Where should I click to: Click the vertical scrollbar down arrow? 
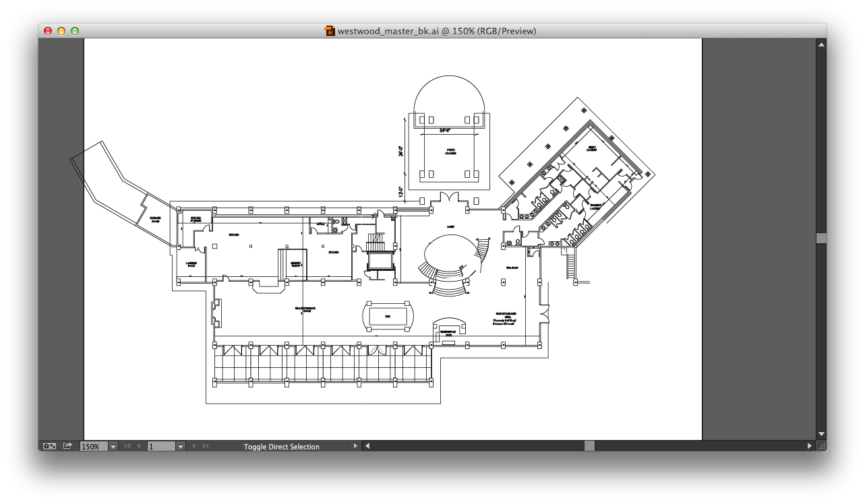(821, 434)
